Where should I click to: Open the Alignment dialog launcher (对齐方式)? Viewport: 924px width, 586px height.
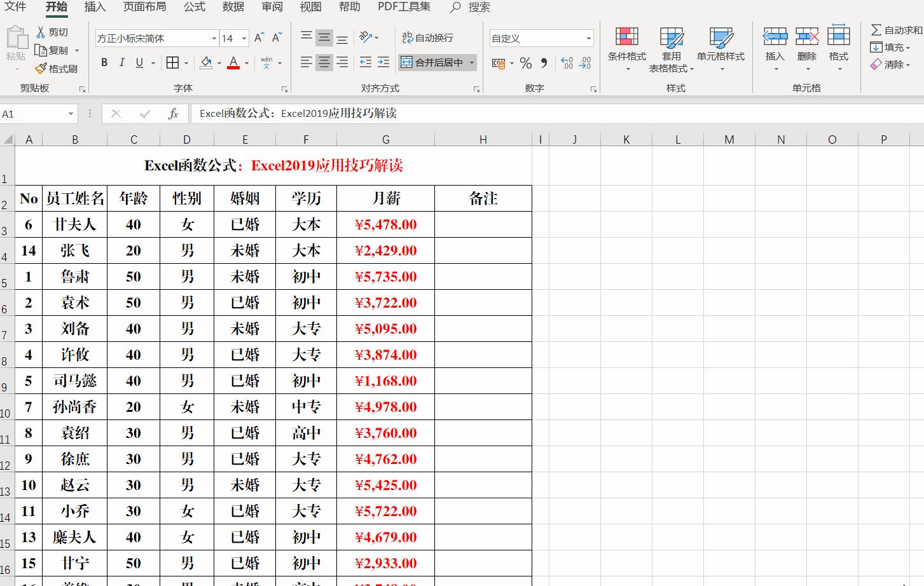(x=476, y=89)
